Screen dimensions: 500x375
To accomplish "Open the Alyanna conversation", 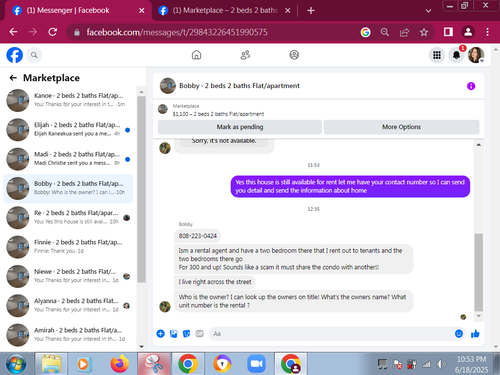I will [x=68, y=306].
